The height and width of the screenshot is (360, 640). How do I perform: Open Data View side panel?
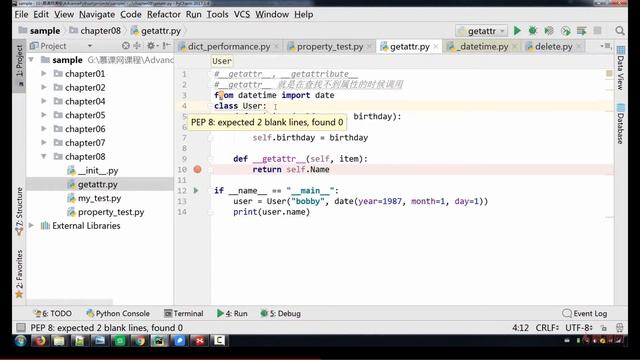[x=620, y=68]
